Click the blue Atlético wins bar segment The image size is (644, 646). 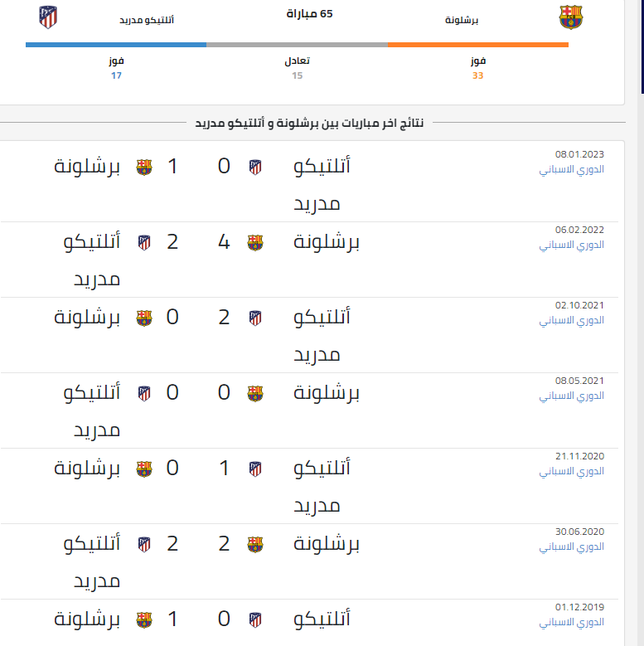click(x=116, y=45)
